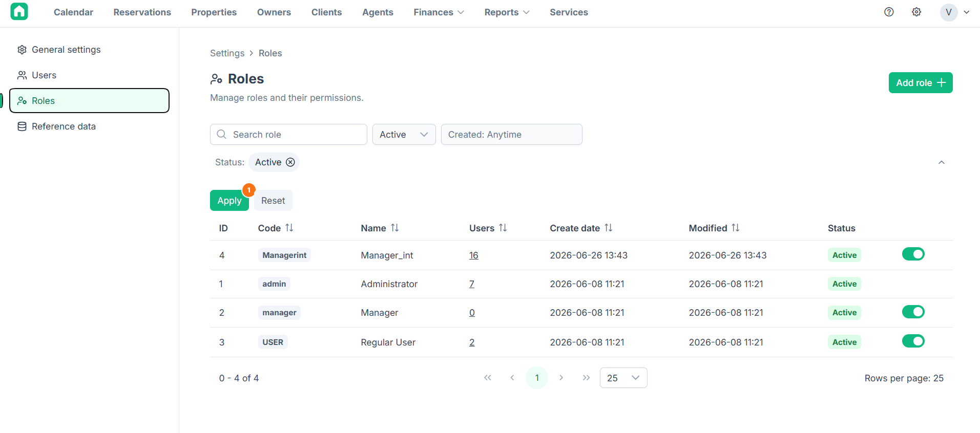Viewport: 980px width, 433px height.
Task: Click the Active status badge for Administrator
Action: (844, 284)
